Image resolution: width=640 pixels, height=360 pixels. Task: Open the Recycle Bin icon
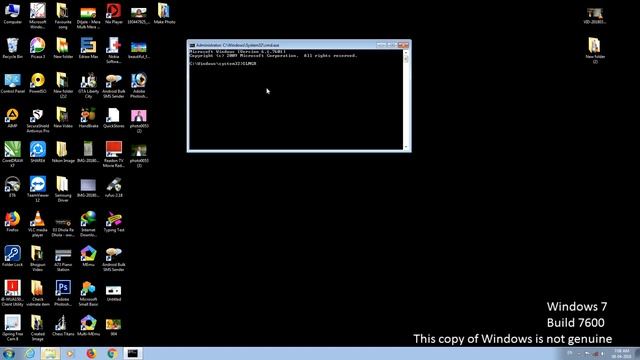click(x=12, y=48)
